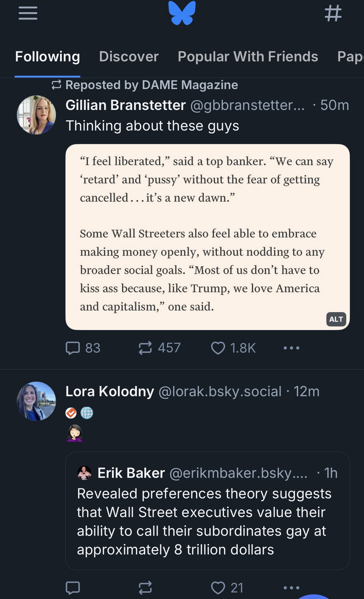
Task: Open more options on Gillian's post
Action: 292,348
